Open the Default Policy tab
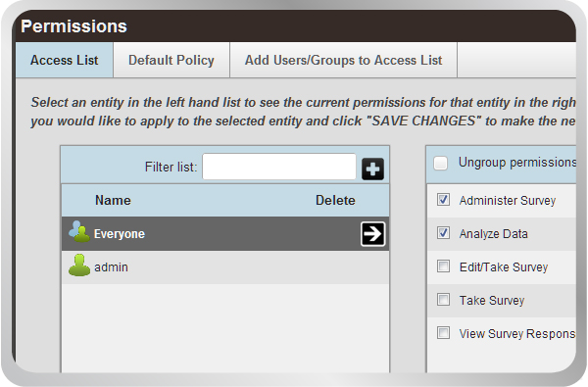 pos(171,60)
